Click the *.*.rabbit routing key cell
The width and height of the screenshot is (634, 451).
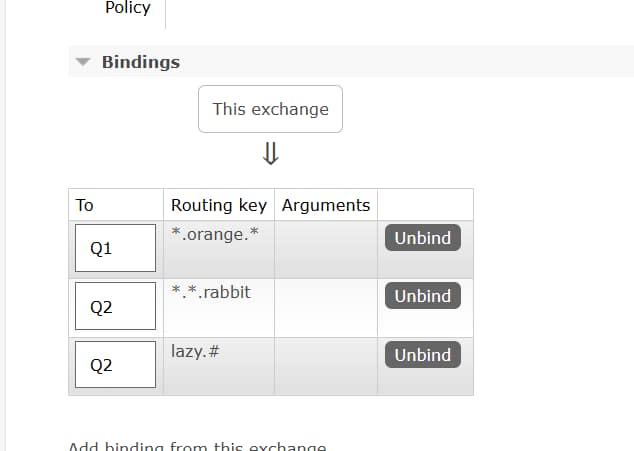[x=211, y=292]
